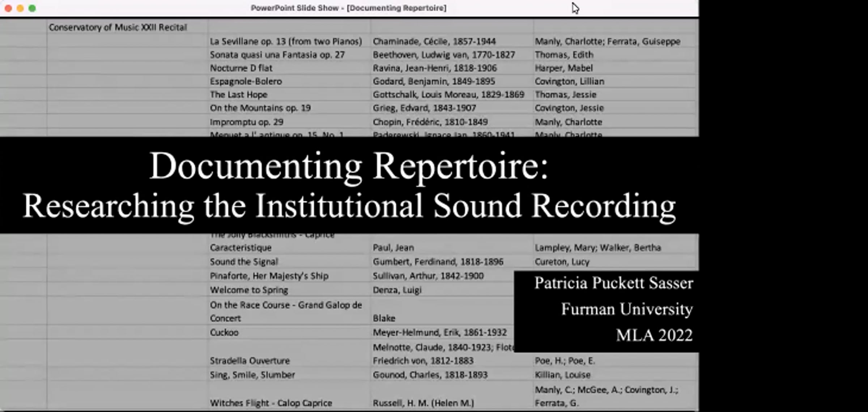Image resolution: width=868 pixels, height=412 pixels.
Task: Click the 'Gottschalk, Louis Moreau' composer cell
Action: click(x=448, y=95)
